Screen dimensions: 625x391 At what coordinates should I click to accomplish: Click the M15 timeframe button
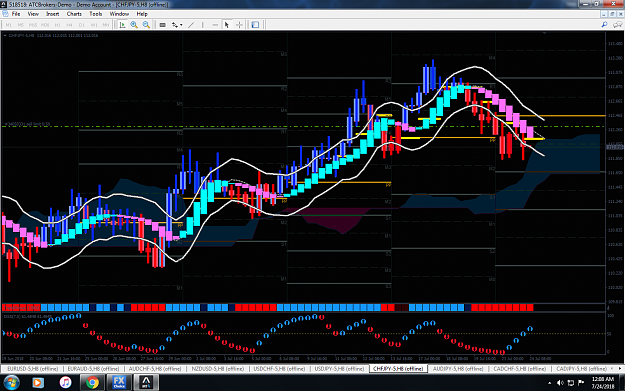click(33, 25)
